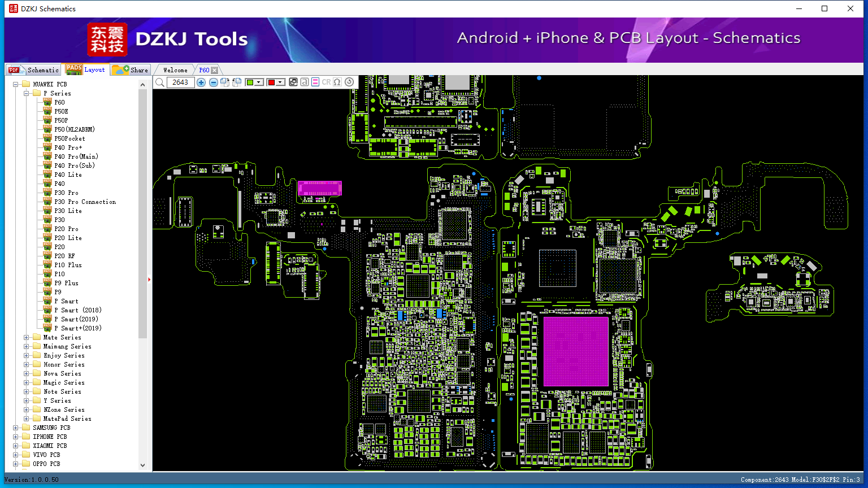Open P50(HL2ABRM) layout from tree
Viewport: 868px width, 488px height.
point(75,129)
